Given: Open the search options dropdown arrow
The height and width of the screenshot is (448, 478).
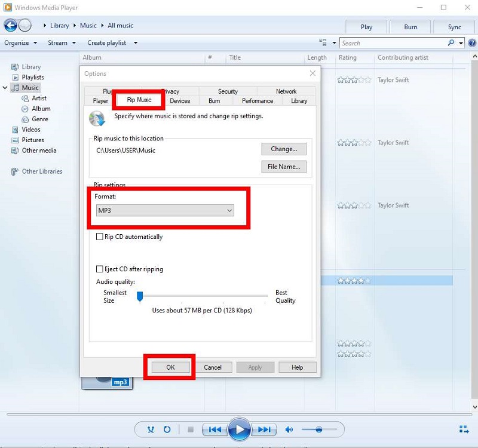Looking at the screenshot, I should [461, 43].
